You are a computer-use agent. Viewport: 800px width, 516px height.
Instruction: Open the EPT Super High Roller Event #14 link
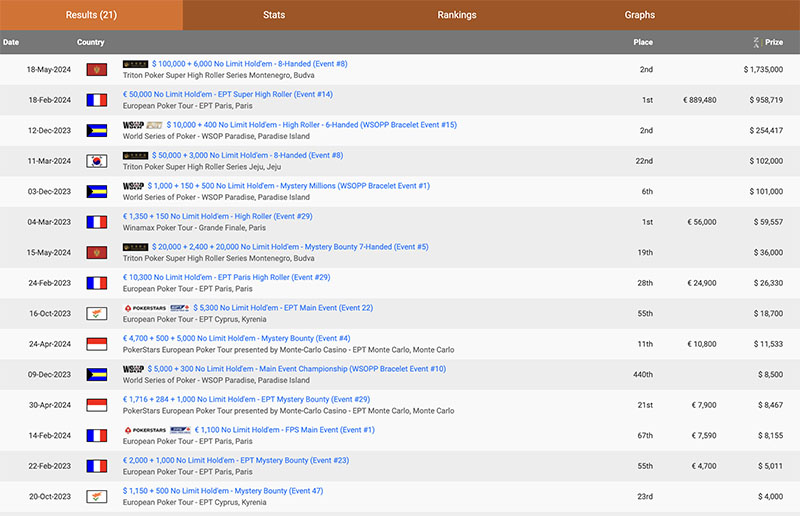click(227, 94)
